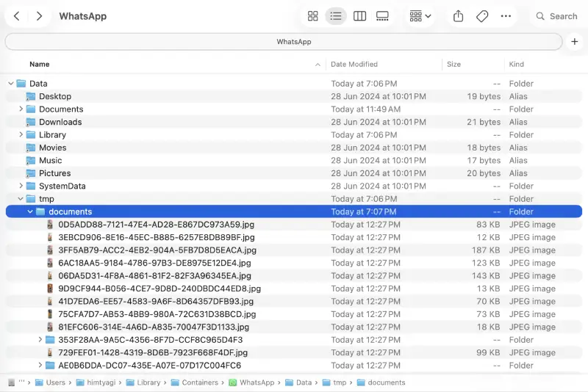
Task: Switch to gallery view
Action: (x=382, y=16)
